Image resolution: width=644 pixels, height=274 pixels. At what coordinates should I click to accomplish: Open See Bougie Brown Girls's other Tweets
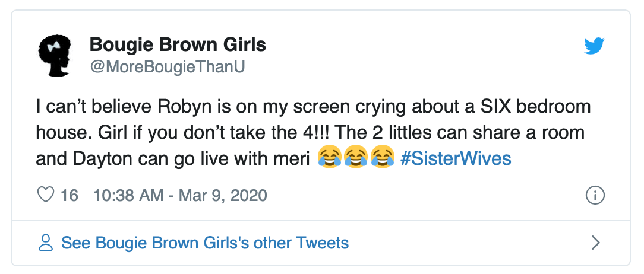205,243
